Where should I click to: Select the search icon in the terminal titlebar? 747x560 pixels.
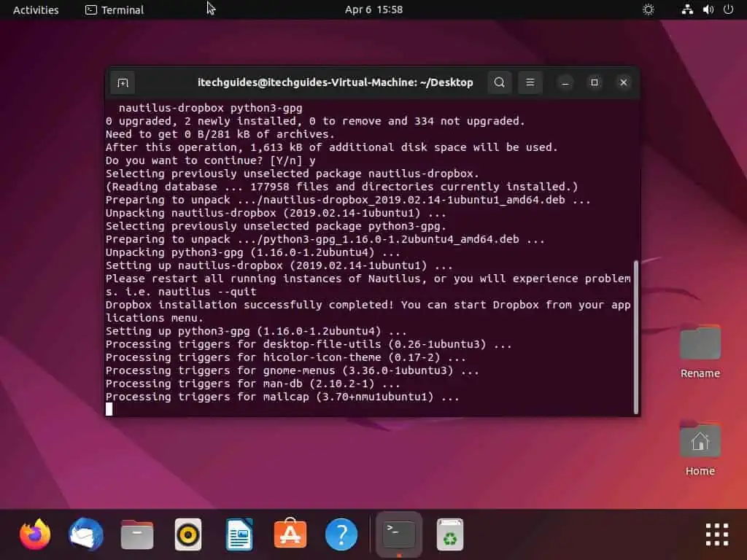click(x=499, y=82)
